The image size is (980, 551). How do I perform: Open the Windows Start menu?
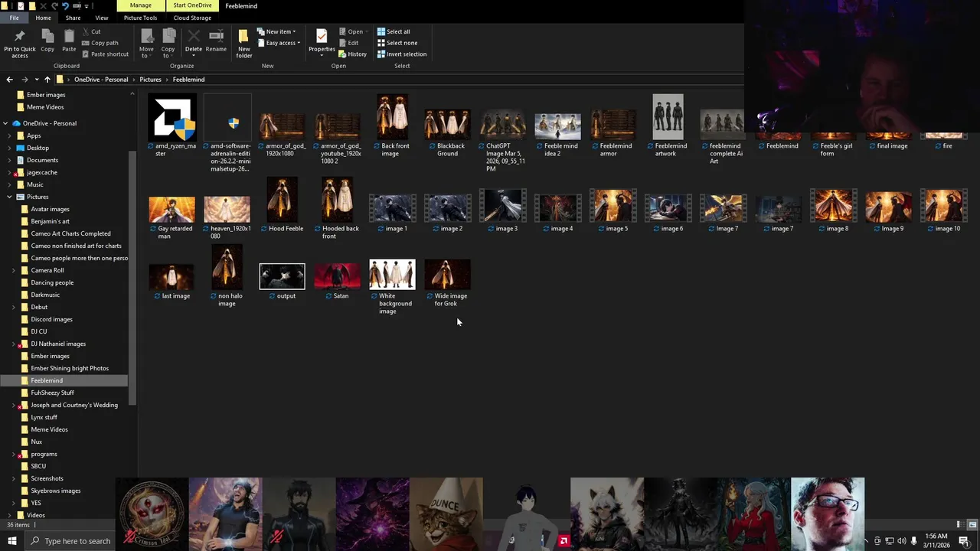tap(11, 541)
